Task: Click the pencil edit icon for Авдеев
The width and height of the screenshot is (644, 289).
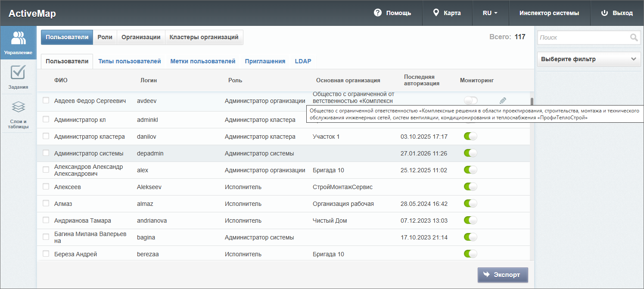Action: [x=503, y=101]
